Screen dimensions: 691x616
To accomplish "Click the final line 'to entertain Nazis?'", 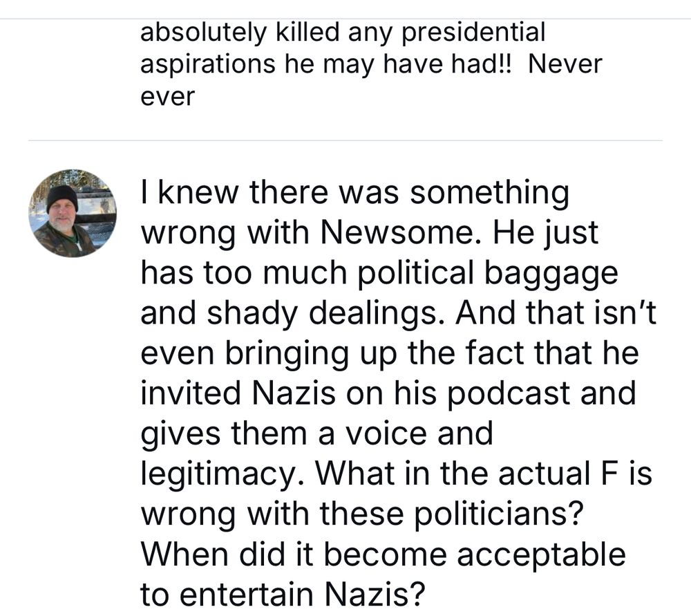I will pos(283,594).
